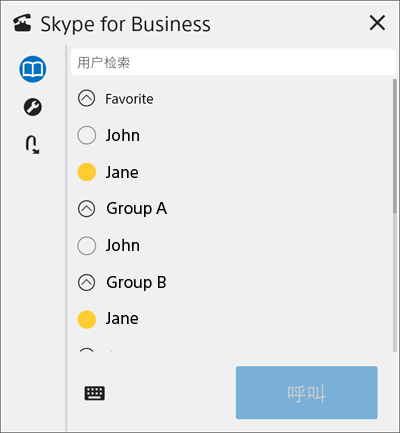Image resolution: width=400 pixels, height=433 pixels.
Task: Click the name Jane under Group B
Action: pos(122,319)
